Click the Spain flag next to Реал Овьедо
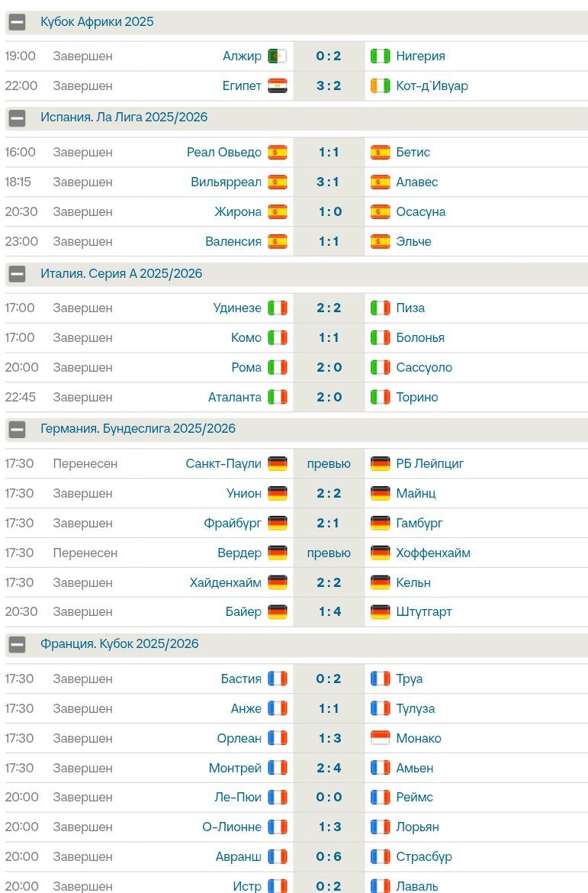 (x=278, y=152)
